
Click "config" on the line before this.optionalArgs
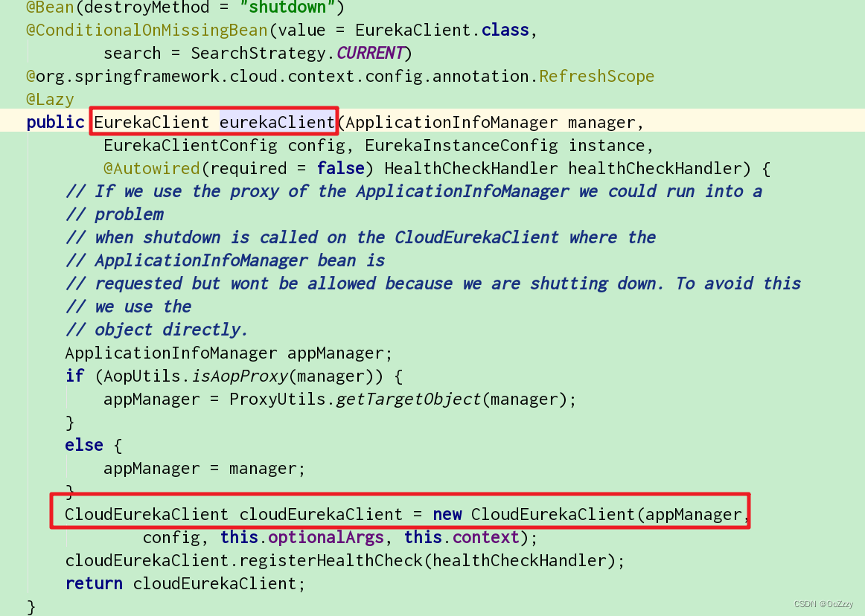pos(171,538)
